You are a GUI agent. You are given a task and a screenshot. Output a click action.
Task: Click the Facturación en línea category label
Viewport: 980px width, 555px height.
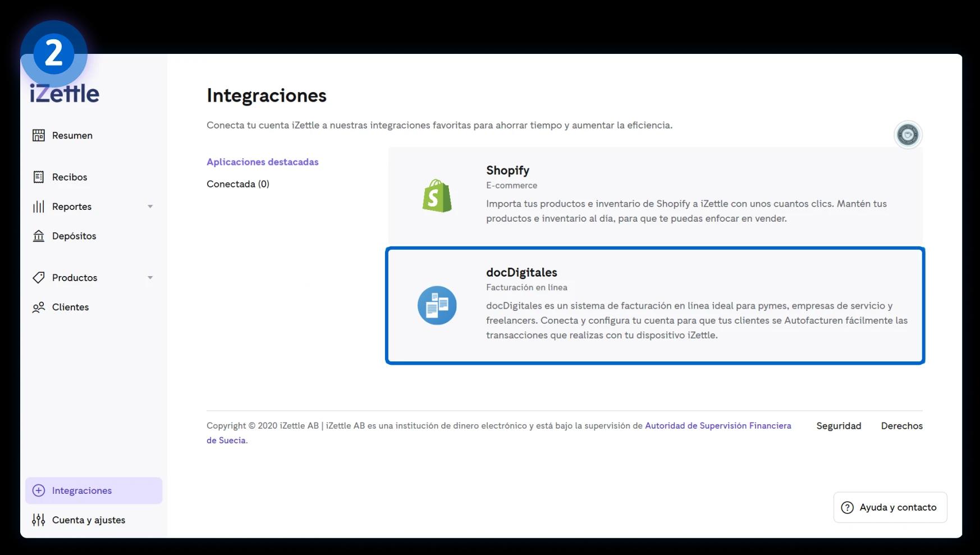coord(526,287)
